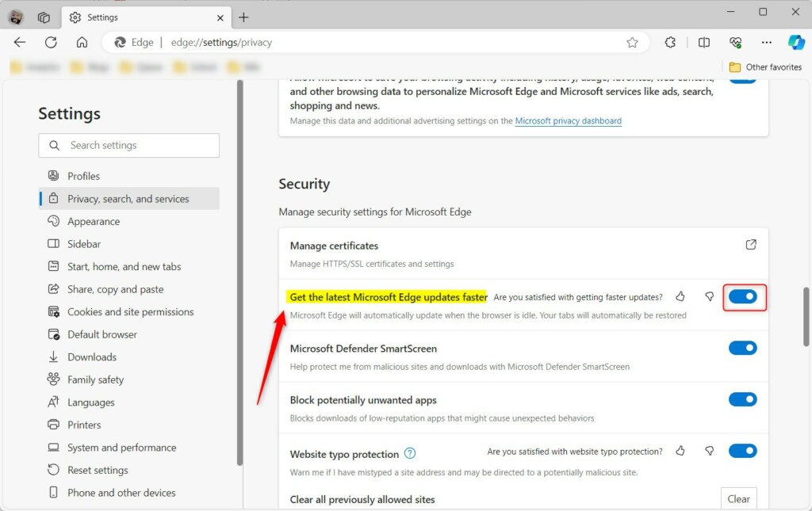Open Appearance settings
Screen dimensions: 812x511
[x=129, y=221]
